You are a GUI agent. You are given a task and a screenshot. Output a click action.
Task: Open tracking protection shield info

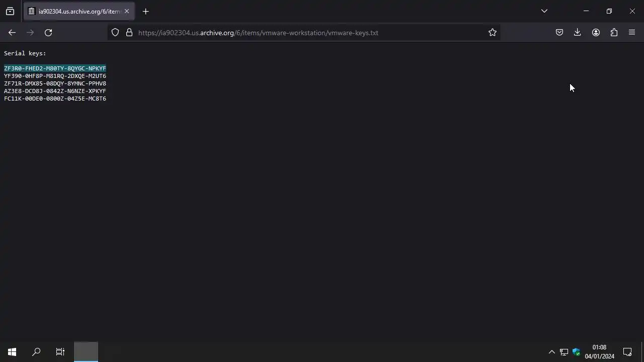click(x=115, y=32)
